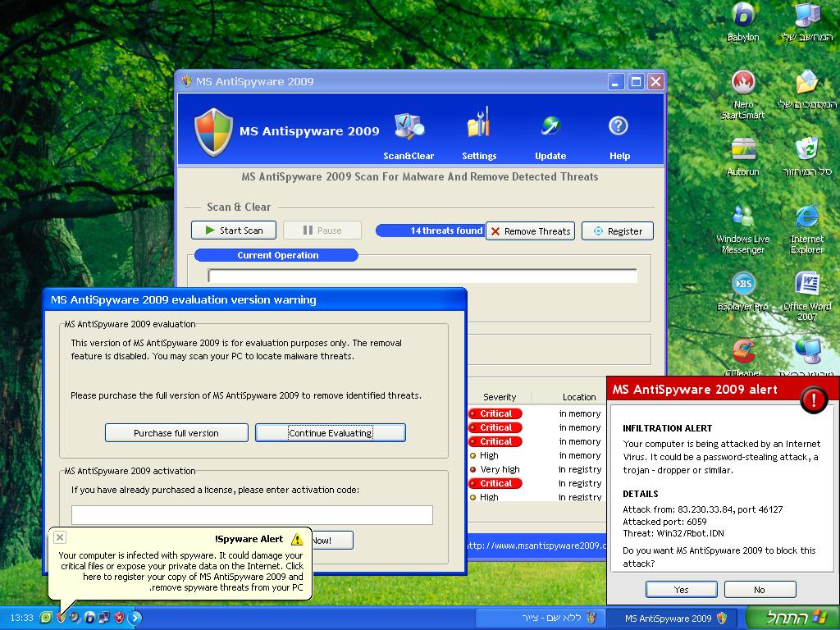Viewport: 840px width, 630px height.
Task: Open Autorun desktop icon
Action: [742, 157]
